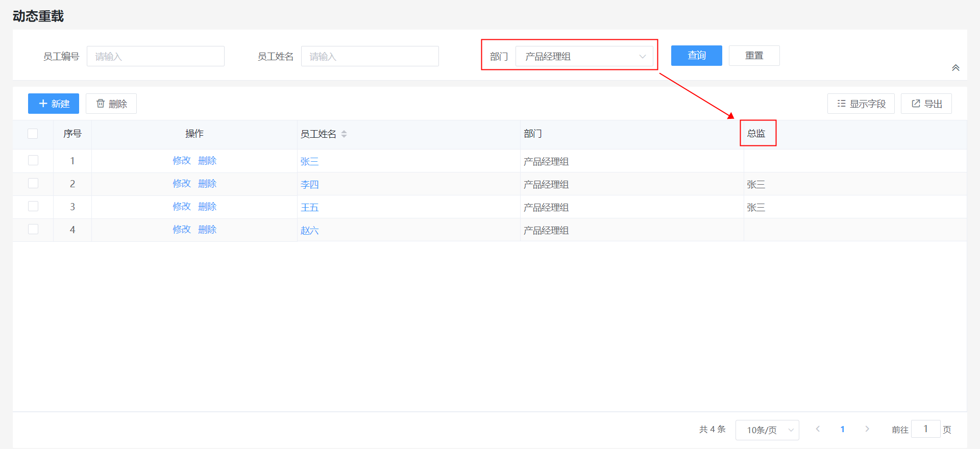Collapse the search panel with double chevron
Screen dimensions: 980x449
click(955, 68)
